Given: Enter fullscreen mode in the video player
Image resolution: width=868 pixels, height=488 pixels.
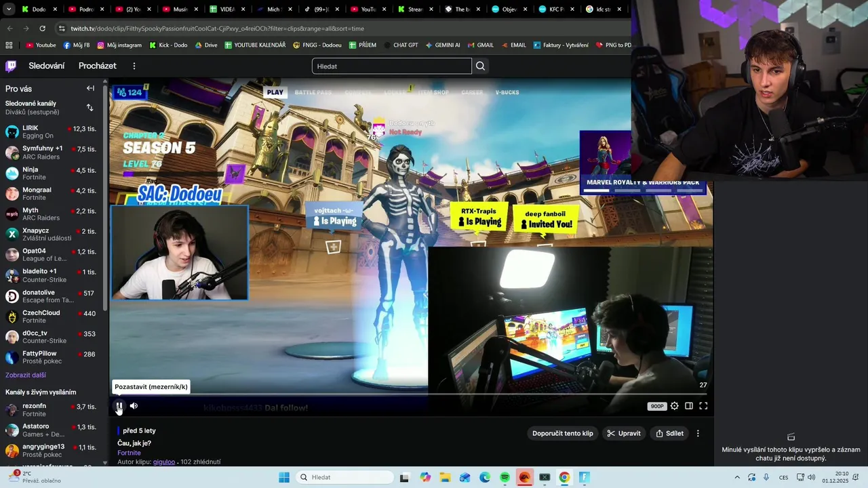Looking at the screenshot, I should 703,406.
